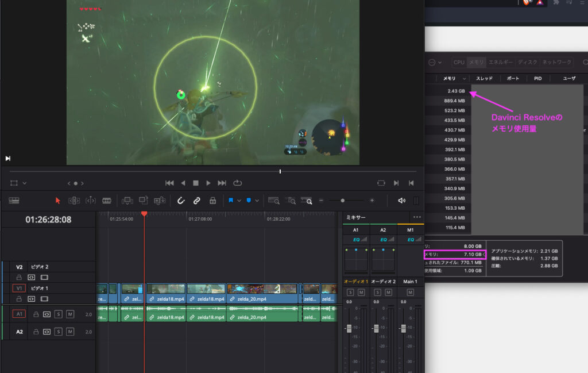This screenshot has height=373, width=588.
Task: Jump to last frame of timeline
Action: 222,183
